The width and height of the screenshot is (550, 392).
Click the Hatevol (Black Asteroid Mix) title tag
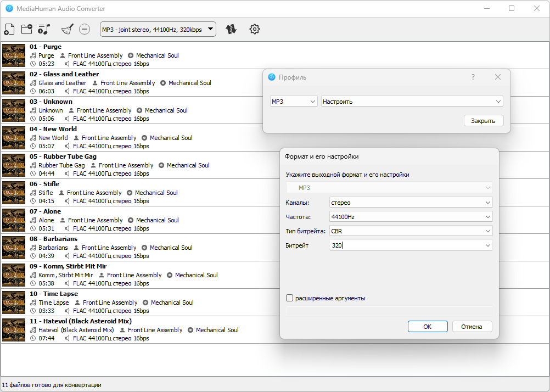76,330
